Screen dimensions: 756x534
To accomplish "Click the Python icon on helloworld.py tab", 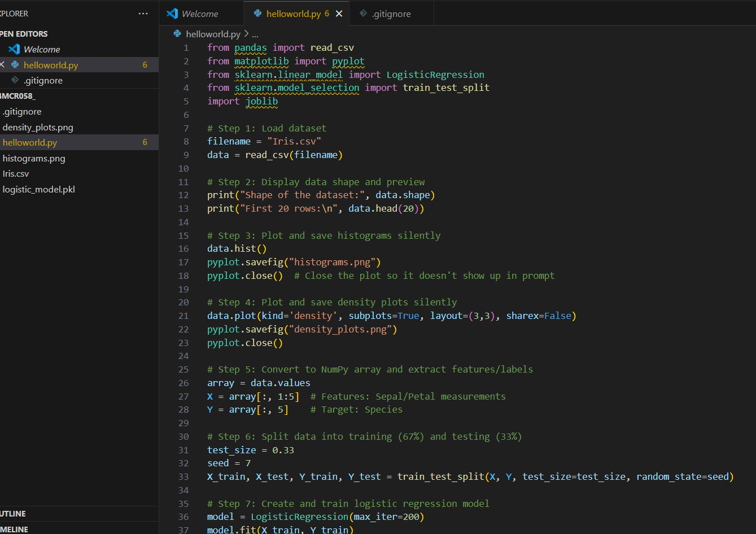I will [x=258, y=14].
